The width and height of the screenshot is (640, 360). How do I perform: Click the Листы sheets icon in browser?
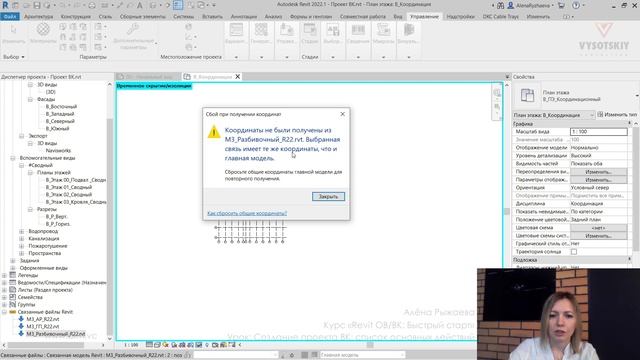pos(13,290)
